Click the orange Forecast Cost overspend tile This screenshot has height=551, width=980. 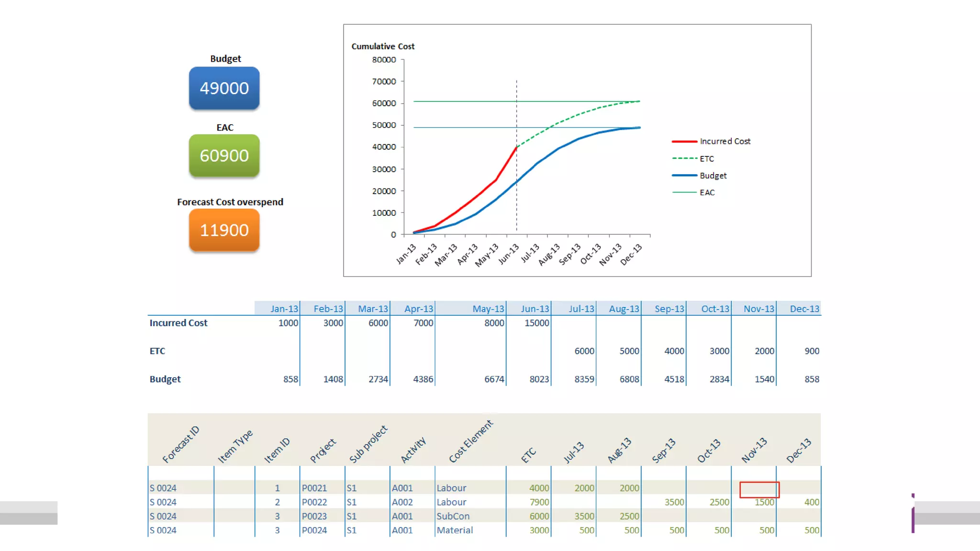224,230
